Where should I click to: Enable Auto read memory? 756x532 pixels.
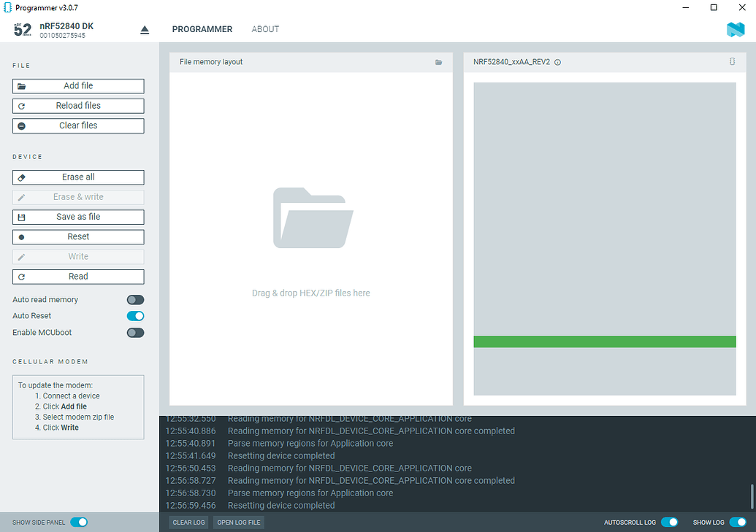coord(134,299)
